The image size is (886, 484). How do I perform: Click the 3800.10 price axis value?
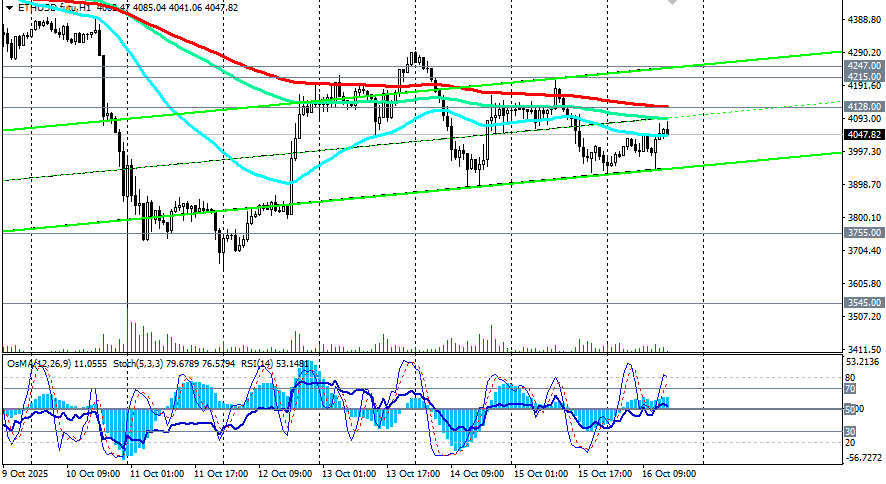865,218
